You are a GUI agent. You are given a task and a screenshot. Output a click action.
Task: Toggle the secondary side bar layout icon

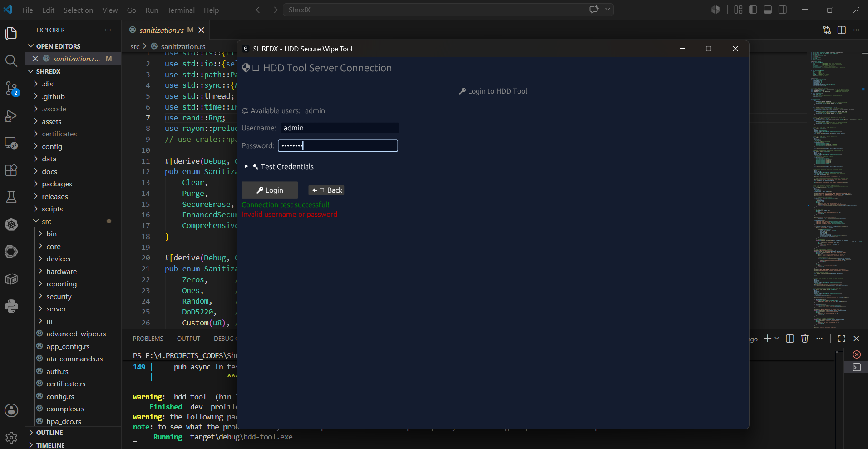click(x=783, y=10)
